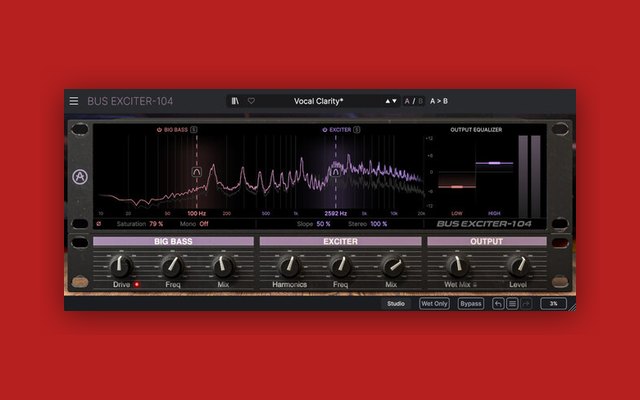The height and width of the screenshot is (400, 640).
Task: Open the Studio quality selector
Action: tap(396, 303)
